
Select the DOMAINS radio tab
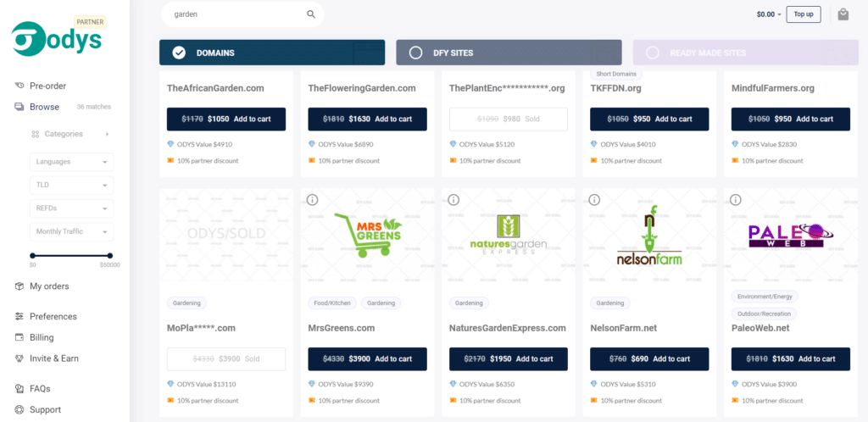point(272,53)
